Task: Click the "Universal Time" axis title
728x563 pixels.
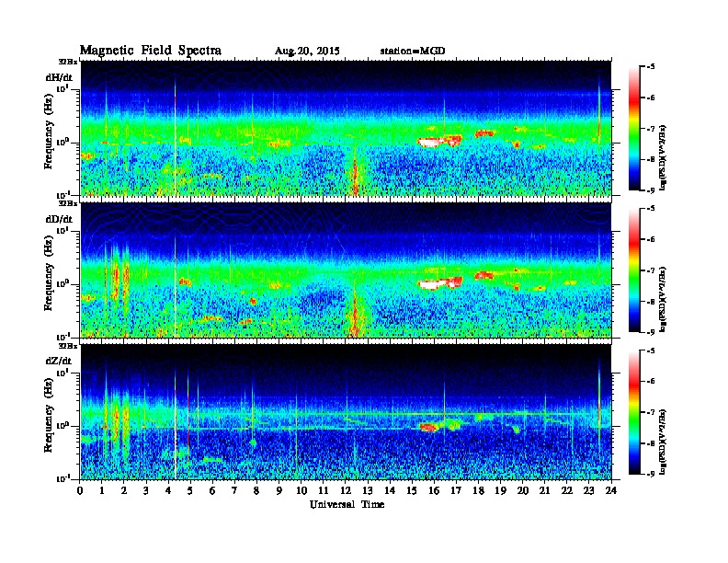Action: 347,504
